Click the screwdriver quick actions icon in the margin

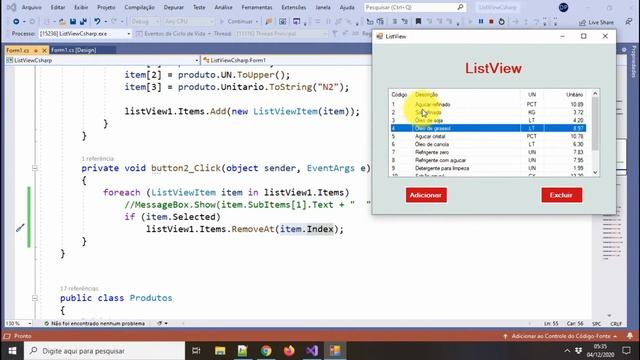pyautogui.click(x=20, y=228)
